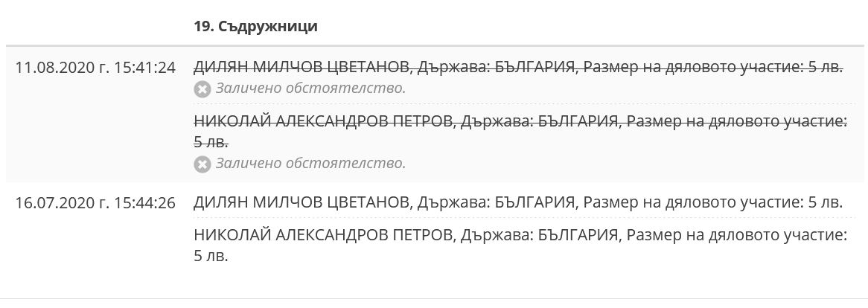The width and height of the screenshot is (868, 308).
Task: Click the 11.08.2020 г. 15:41:24 timestamp
Action: coord(95,68)
